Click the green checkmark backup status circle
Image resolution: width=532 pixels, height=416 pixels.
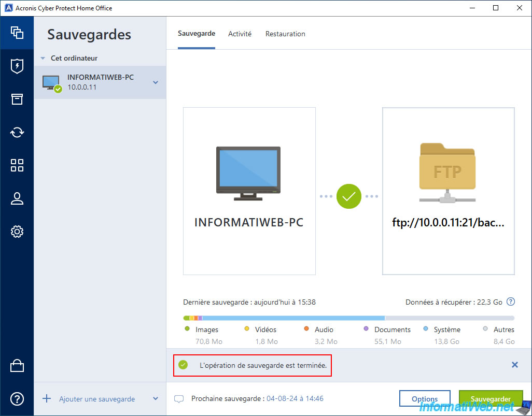(x=349, y=196)
